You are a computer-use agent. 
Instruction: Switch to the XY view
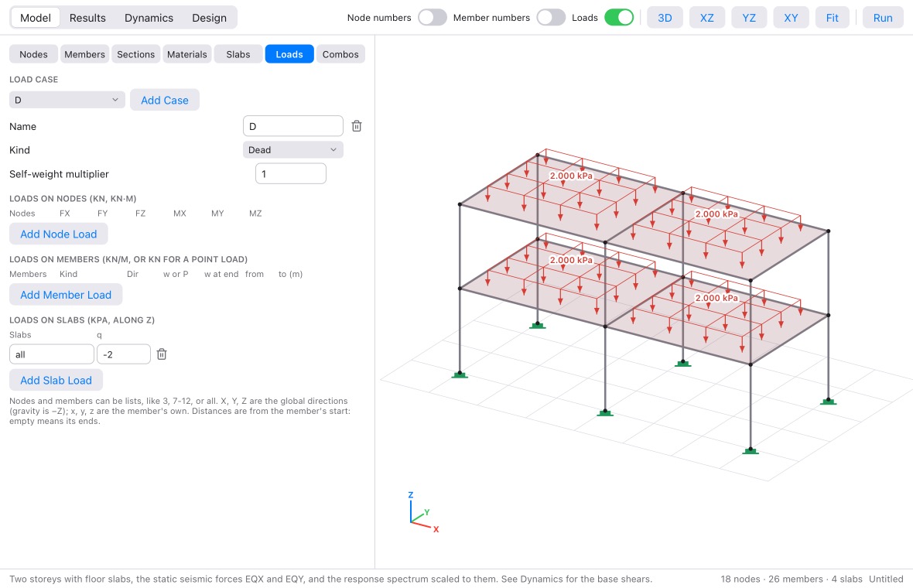[x=791, y=18]
